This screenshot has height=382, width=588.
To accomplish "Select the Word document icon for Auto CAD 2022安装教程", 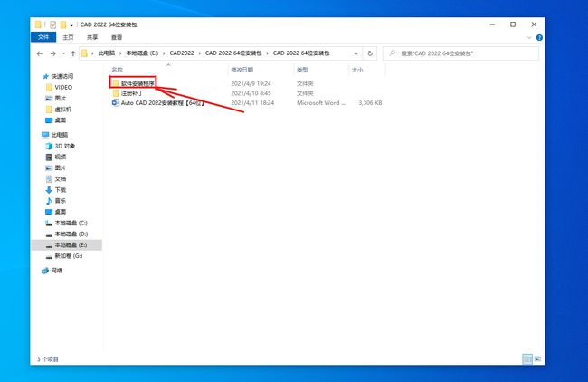I will [x=116, y=102].
